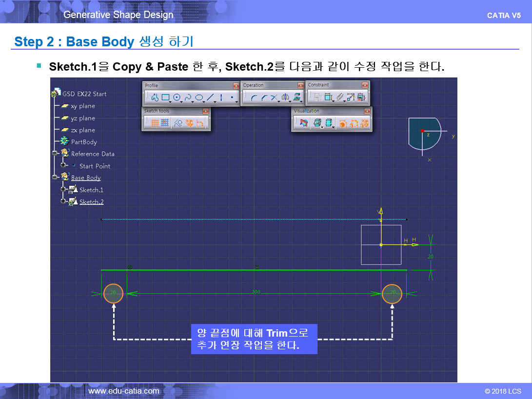Pick the Ellipse tool in Profile toolbar
Image resolution: width=532 pixels, height=399 pixels.
click(199, 98)
